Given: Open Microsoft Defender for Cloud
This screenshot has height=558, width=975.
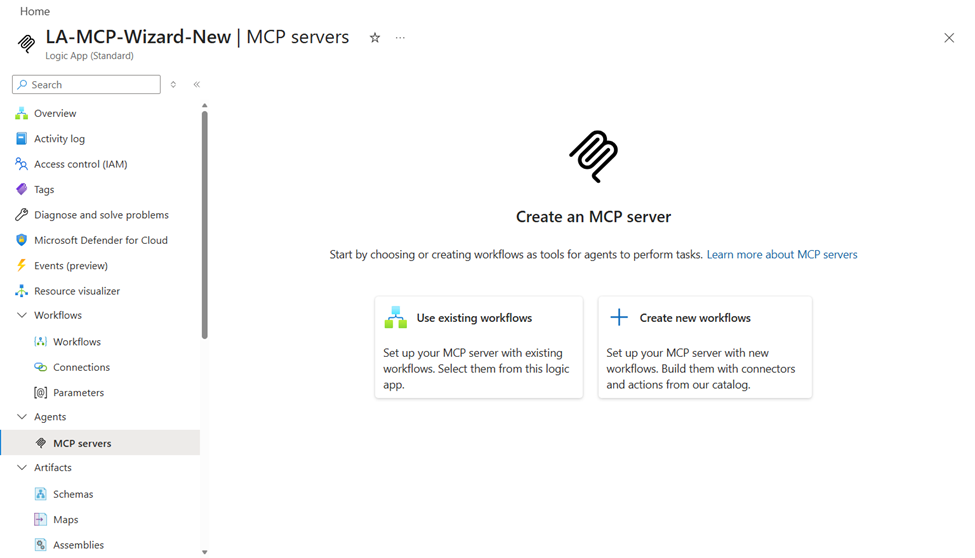Looking at the screenshot, I should (x=100, y=240).
